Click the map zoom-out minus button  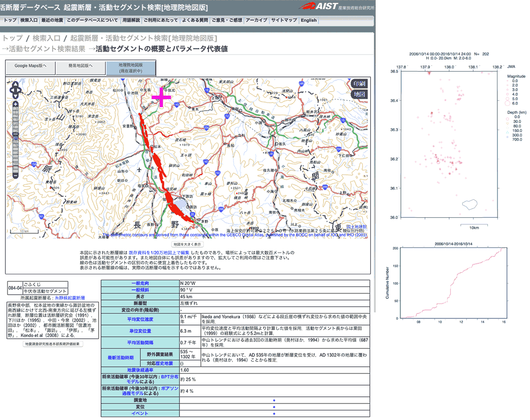tap(16, 176)
